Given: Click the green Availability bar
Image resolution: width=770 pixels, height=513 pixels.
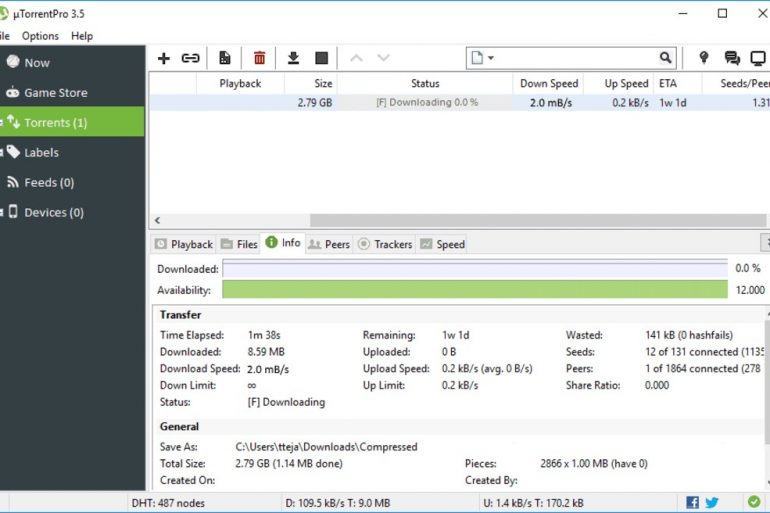Looking at the screenshot, I should pos(475,290).
